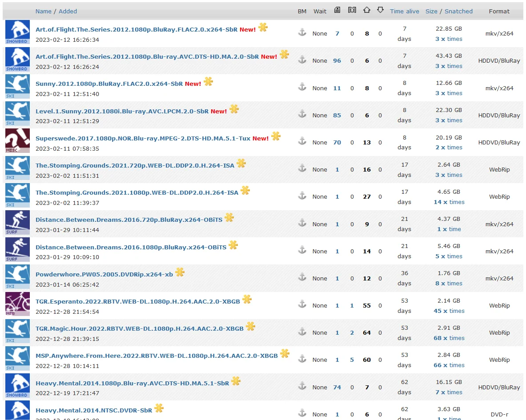
Task: Click the files count header icon
Action: click(x=337, y=10)
